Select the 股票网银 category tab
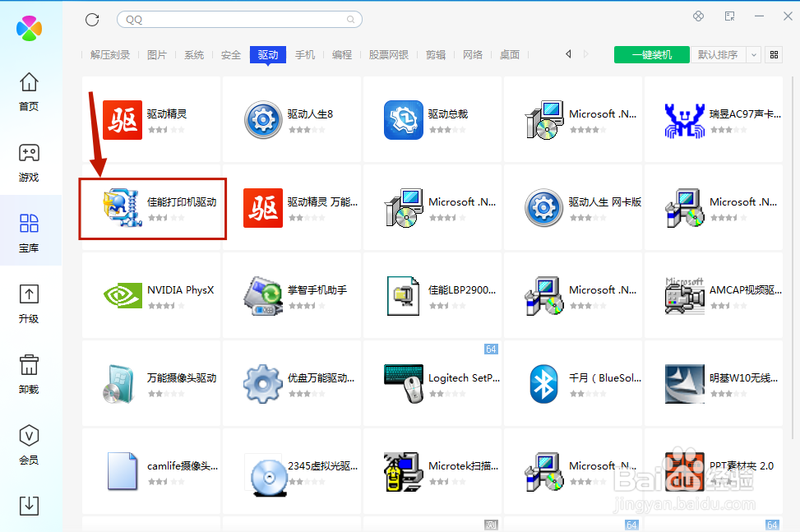Image resolution: width=800 pixels, height=532 pixels. click(x=389, y=54)
